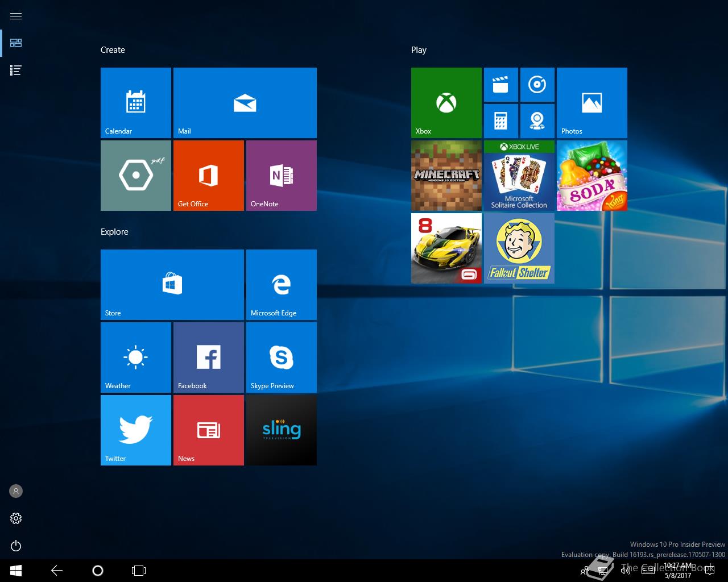Open the News tile

209,430
